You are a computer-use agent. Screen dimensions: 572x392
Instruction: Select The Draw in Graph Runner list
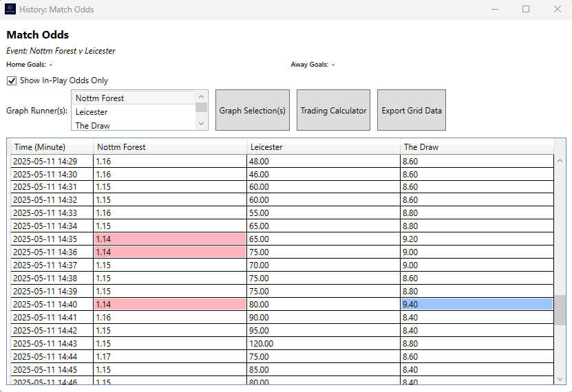pyautogui.click(x=134, y=125)
